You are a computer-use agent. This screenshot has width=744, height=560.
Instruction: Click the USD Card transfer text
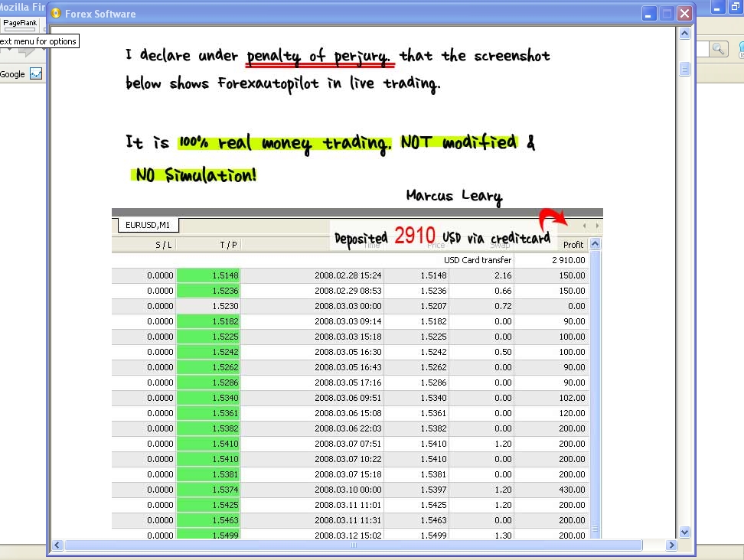pyautogui.click(x=478, y=260)
